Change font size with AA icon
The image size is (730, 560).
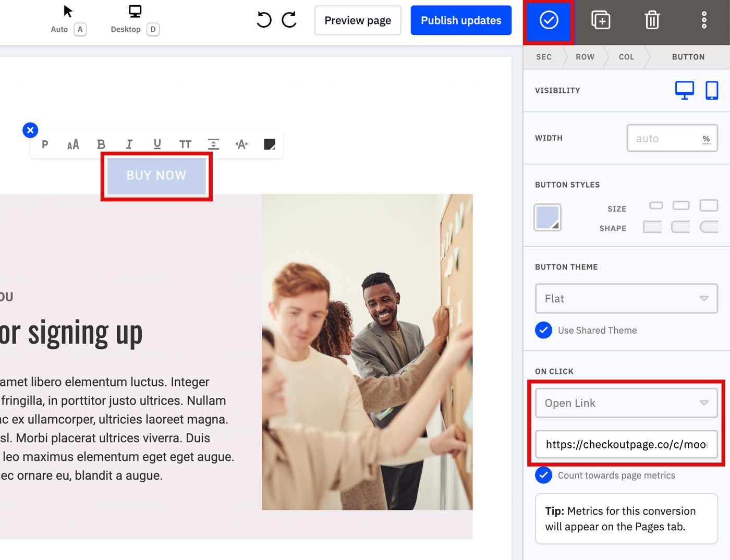[73, 144]
